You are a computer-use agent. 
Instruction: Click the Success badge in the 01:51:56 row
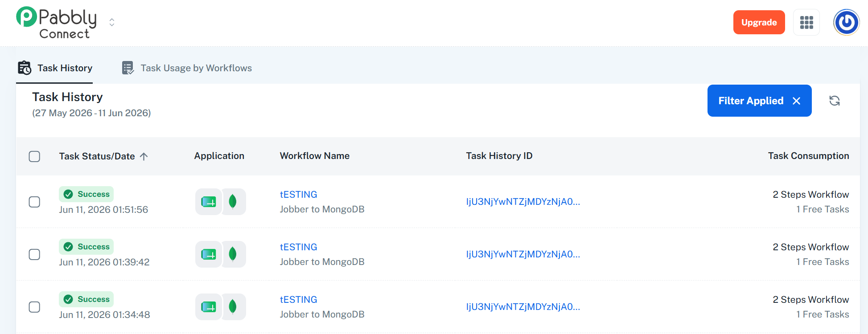[x=86, y=194]
